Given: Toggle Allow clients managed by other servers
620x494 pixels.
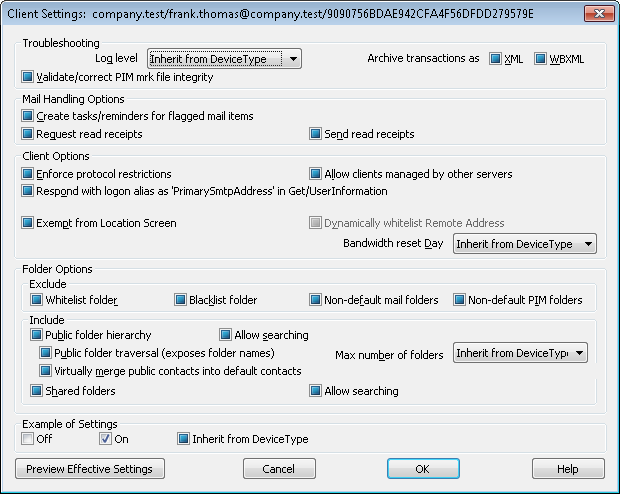Looking at the screenshot, I should 316,174.
